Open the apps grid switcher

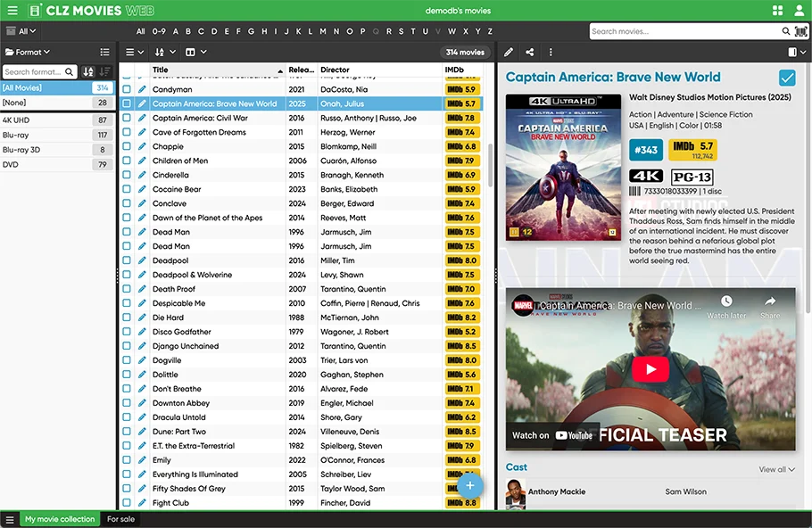pos(777,11)
